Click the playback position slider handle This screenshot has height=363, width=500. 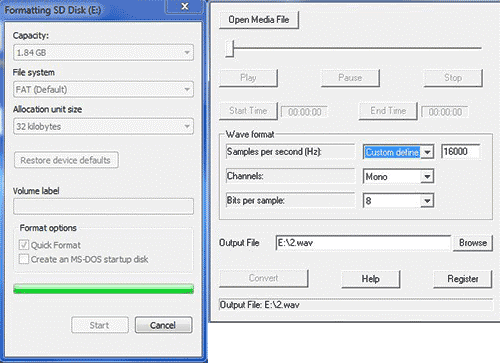click(230, 48)
